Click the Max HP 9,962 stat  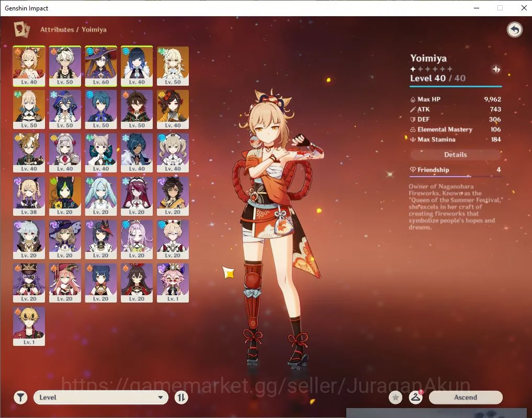[455, 99]
